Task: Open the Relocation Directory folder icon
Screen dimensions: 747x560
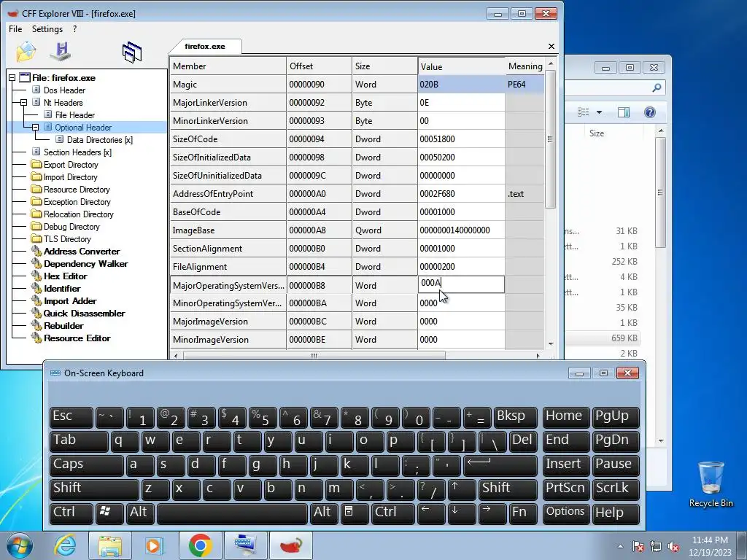Action: [x=36, y=214]
